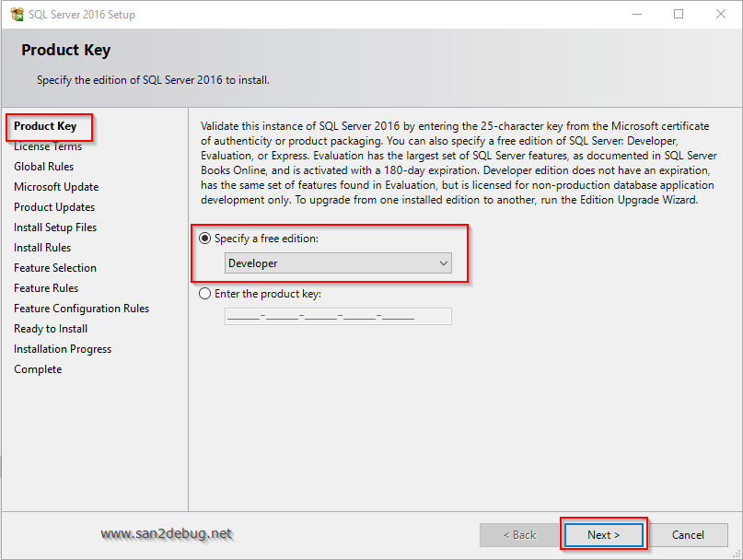Select the Microsoft Update step
This screenshot has width=743, height=560.
(x=56, y=187)
